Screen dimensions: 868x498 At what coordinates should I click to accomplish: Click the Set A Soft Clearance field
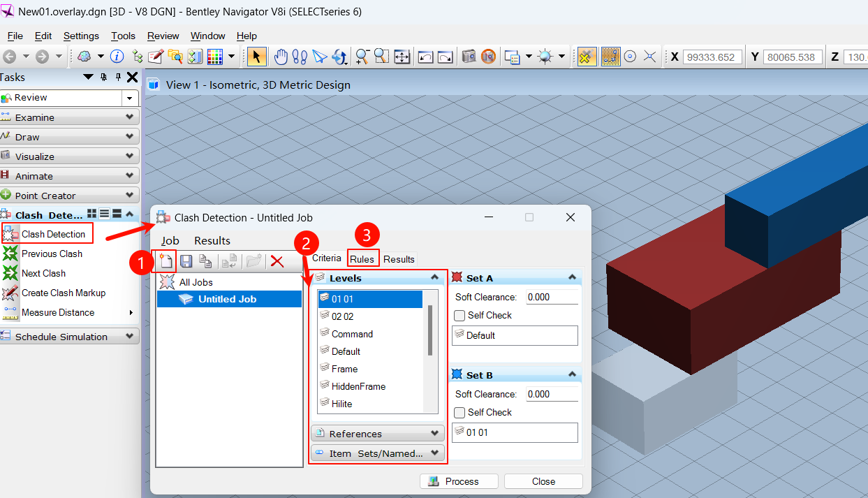[551, 297]
